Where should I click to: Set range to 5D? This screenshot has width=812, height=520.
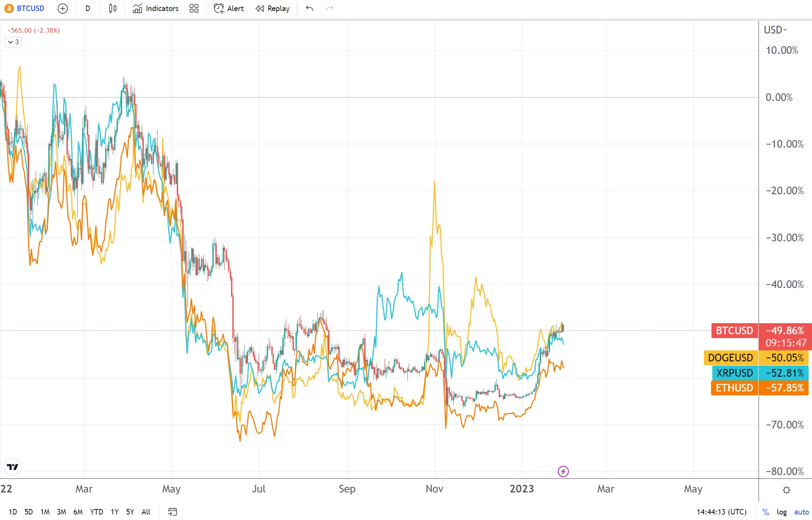(x=28, y=512)
